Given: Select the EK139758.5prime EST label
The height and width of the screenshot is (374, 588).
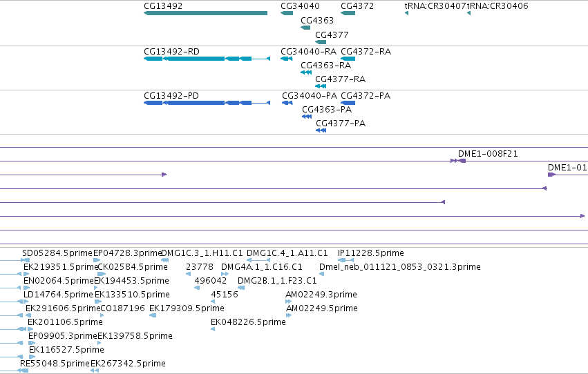Looking at the screenshot, I should [x=135, y=336].
